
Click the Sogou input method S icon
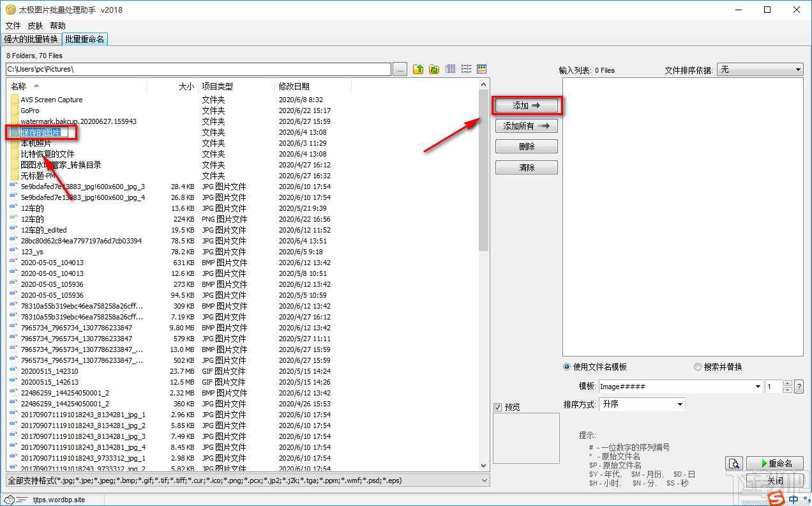[x=776, y=498]
